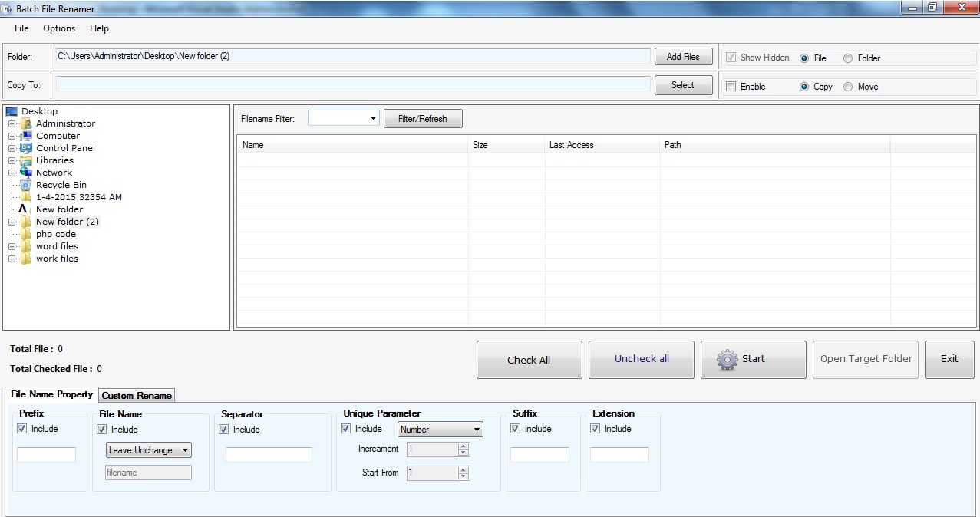Click the Separator text input field

tap(269, 455)
